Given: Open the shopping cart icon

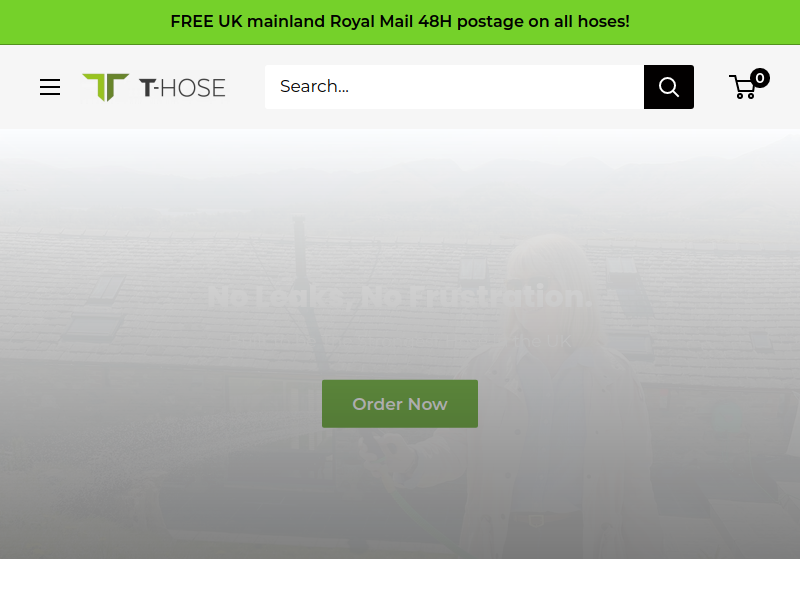Looking at the screenshot, I should (744, 87).
